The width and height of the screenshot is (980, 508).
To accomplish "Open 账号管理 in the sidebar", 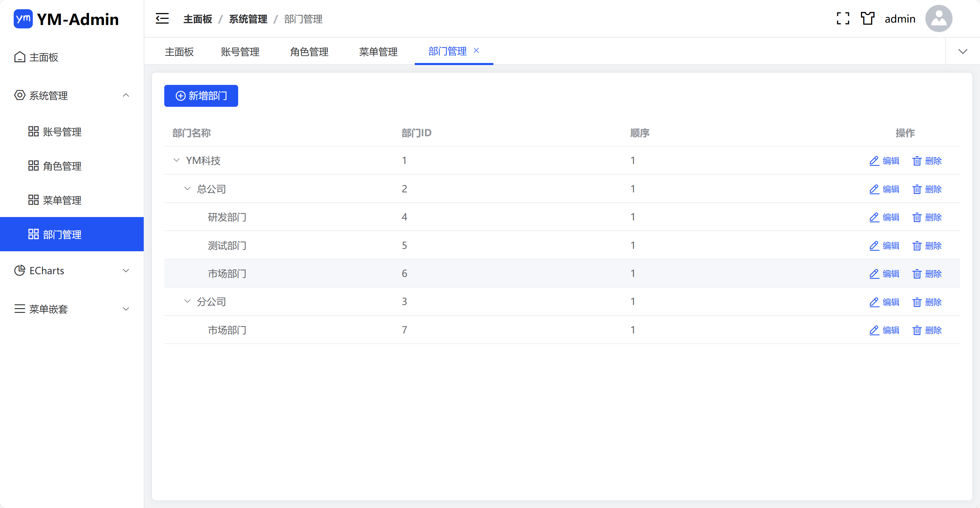I will tap(62, 132).
